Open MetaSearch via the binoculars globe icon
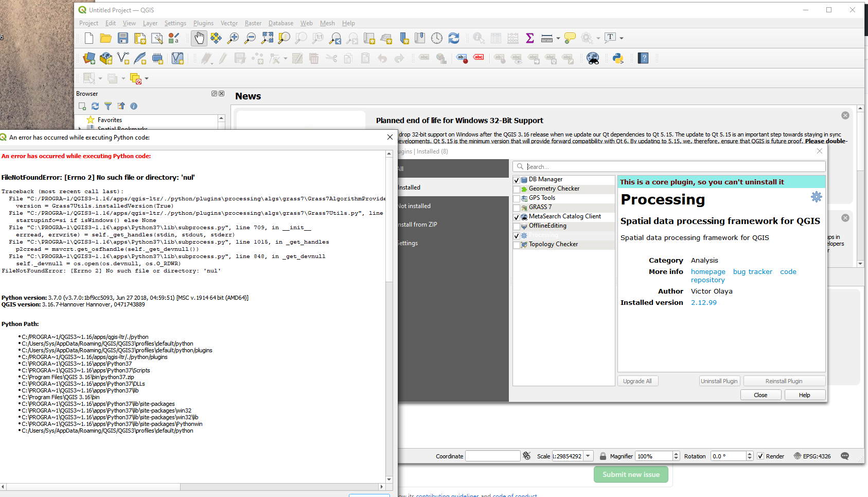 tap(592, 58)
